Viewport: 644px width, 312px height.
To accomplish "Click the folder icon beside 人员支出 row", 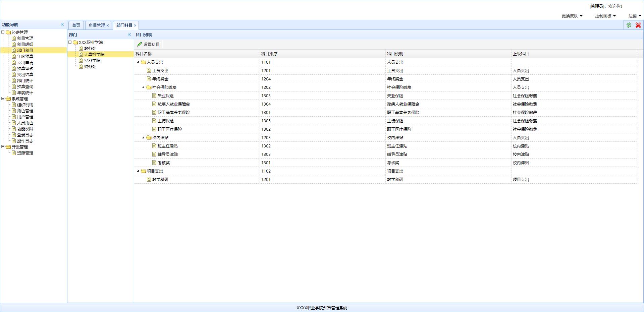I will [144, 62].
